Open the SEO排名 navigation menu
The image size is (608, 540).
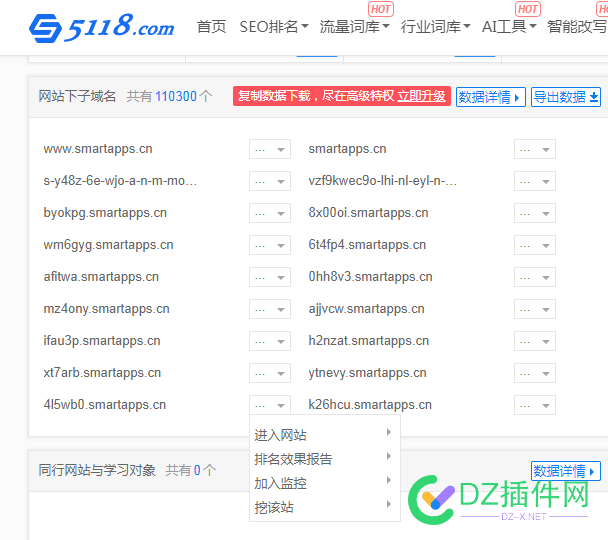pyautogui.click(x=274, y=27)
